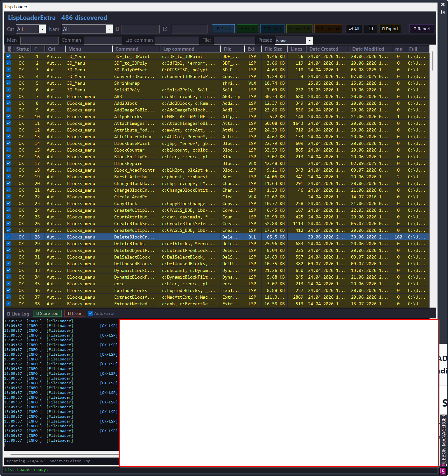The height and width of the screenshot is (476, 448).
Task: Click the Reload All button
Action: coord(328,29)
